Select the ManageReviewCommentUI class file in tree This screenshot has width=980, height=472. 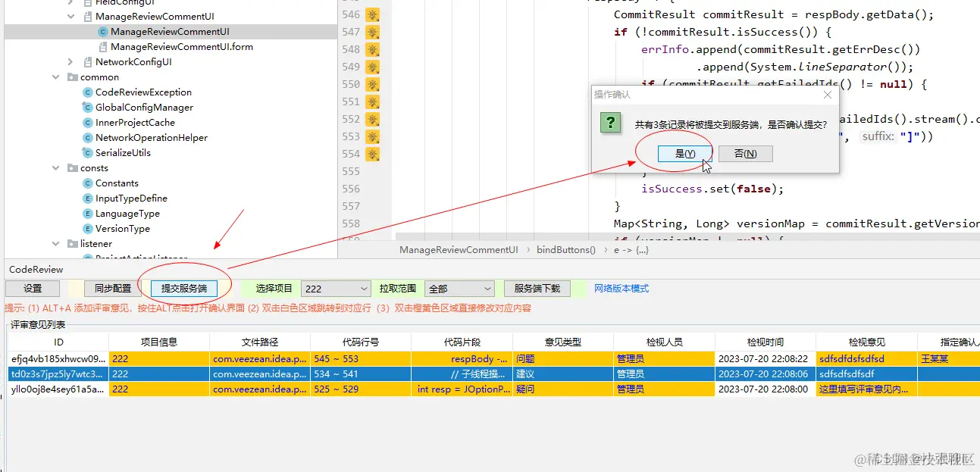point(170,32)
